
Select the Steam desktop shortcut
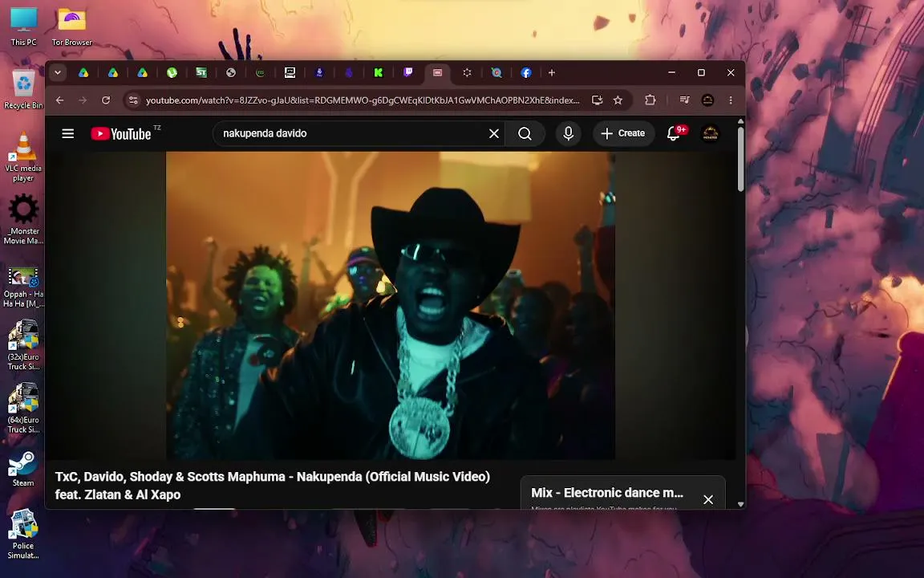click(x=23, y=470)
